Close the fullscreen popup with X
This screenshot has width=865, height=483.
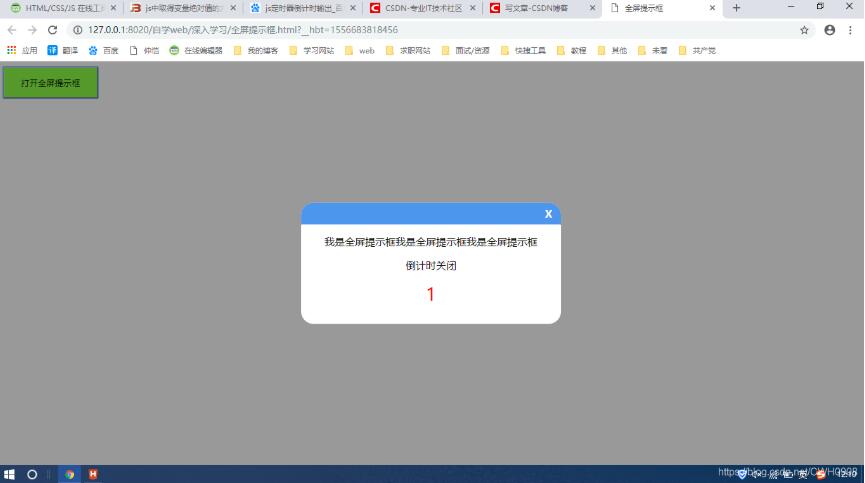548,214
